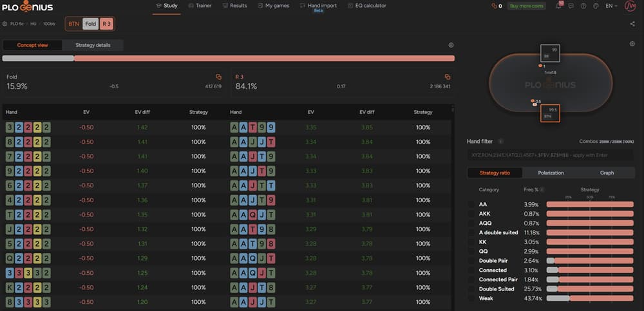
Task: Check the A double suited checkbox
Action: coord(471,232)
